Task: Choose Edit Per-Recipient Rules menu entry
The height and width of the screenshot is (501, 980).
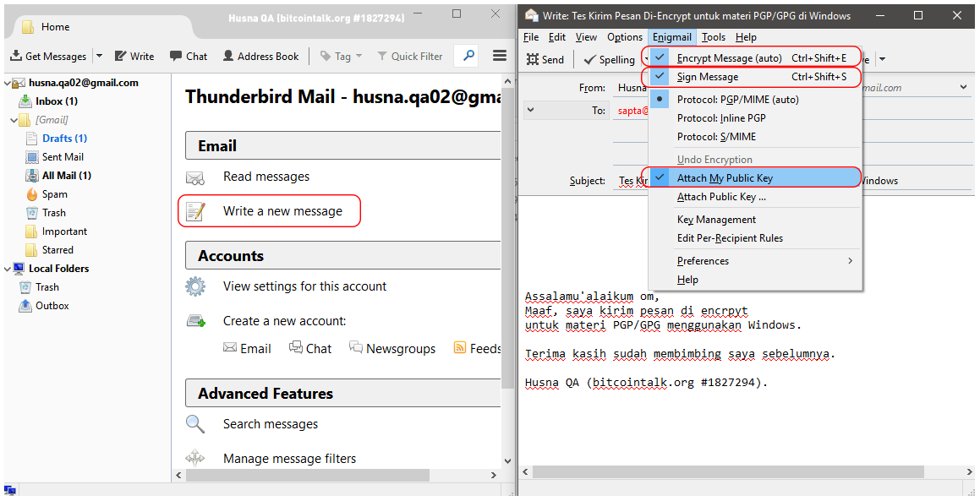Action: [x=756, y=238]
